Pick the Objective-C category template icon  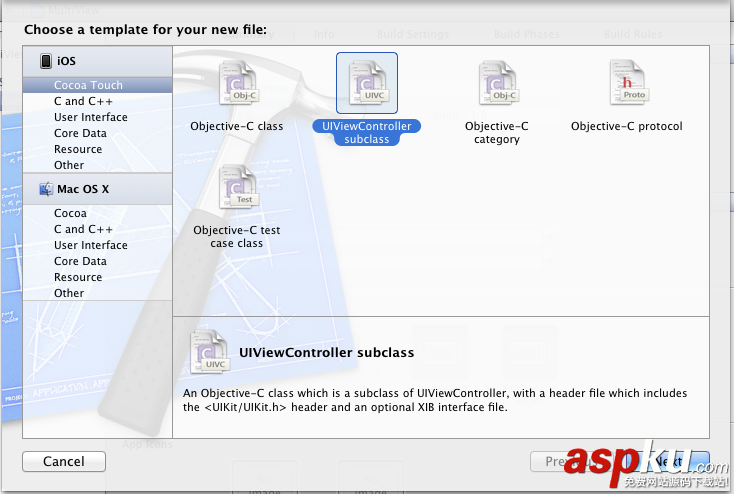pyautogui.click(x=497, y=83)
